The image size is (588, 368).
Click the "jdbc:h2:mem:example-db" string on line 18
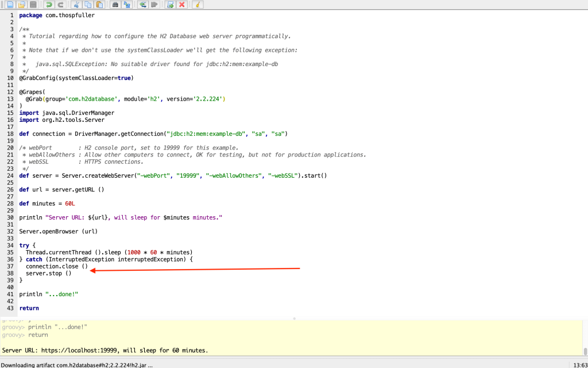(206, 133)
